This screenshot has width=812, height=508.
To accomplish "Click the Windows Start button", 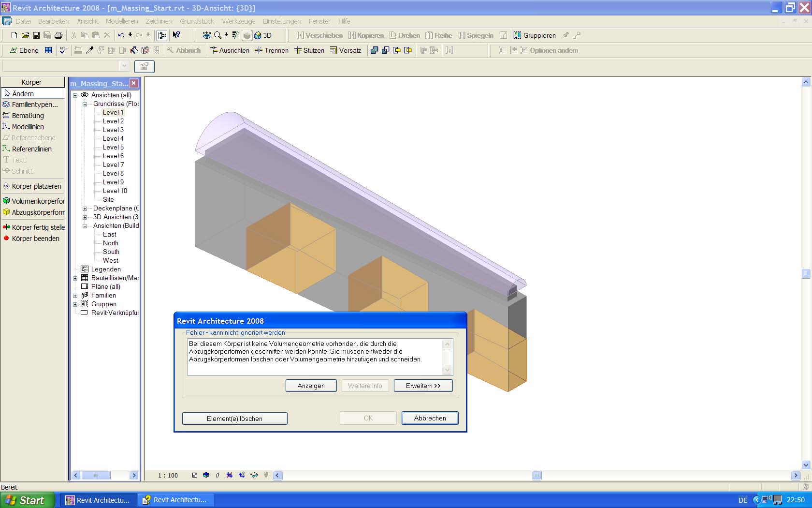I will tap(27, 500).
